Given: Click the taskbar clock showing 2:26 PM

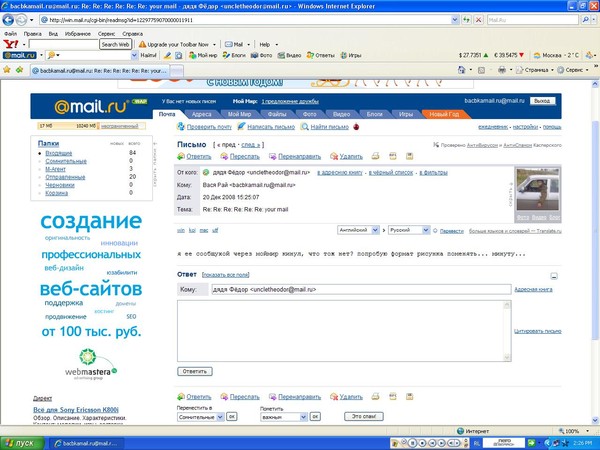Looking at the screenshot, I should point(583,443).
